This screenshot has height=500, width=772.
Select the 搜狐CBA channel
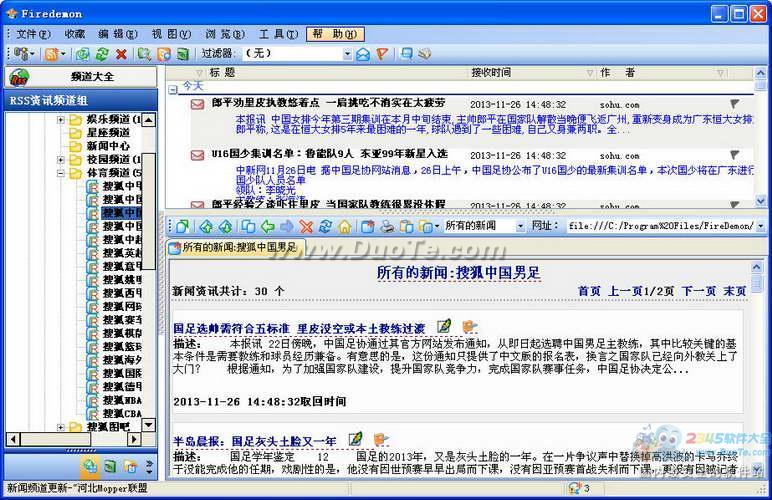point(122,413)
